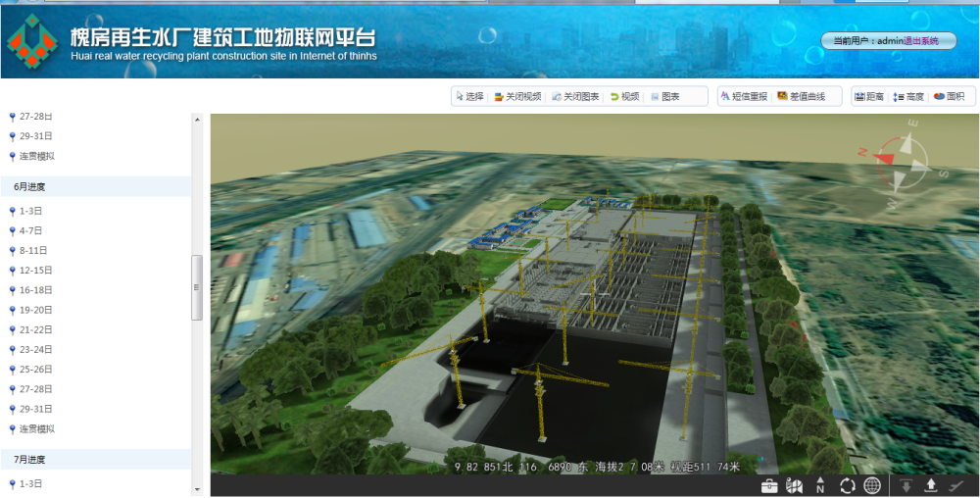Click the folded map icon in bottom bar
The height and width of the screenshot is (498, 980).
tap(795, 486)
